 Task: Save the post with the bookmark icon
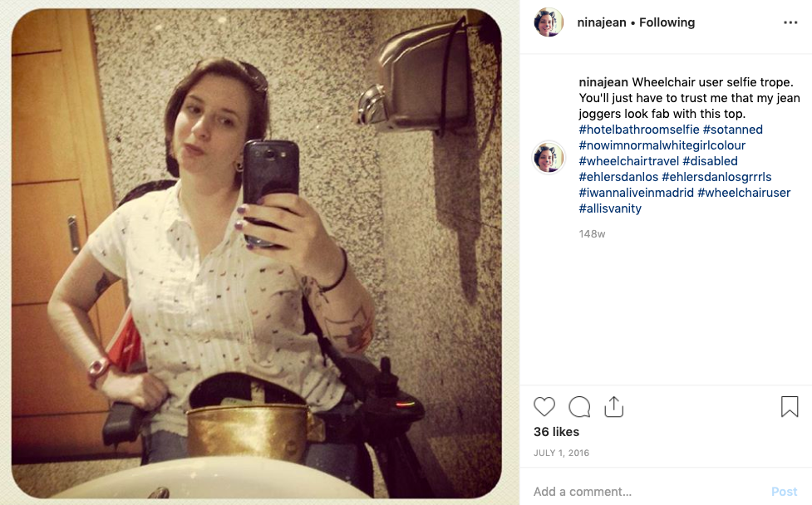(x=790, y=407)
